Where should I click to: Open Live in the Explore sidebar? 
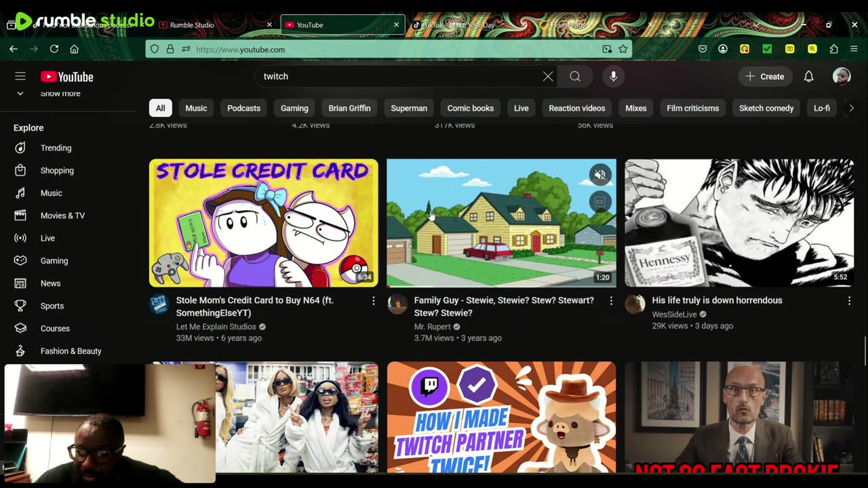[x=68, y=238]
